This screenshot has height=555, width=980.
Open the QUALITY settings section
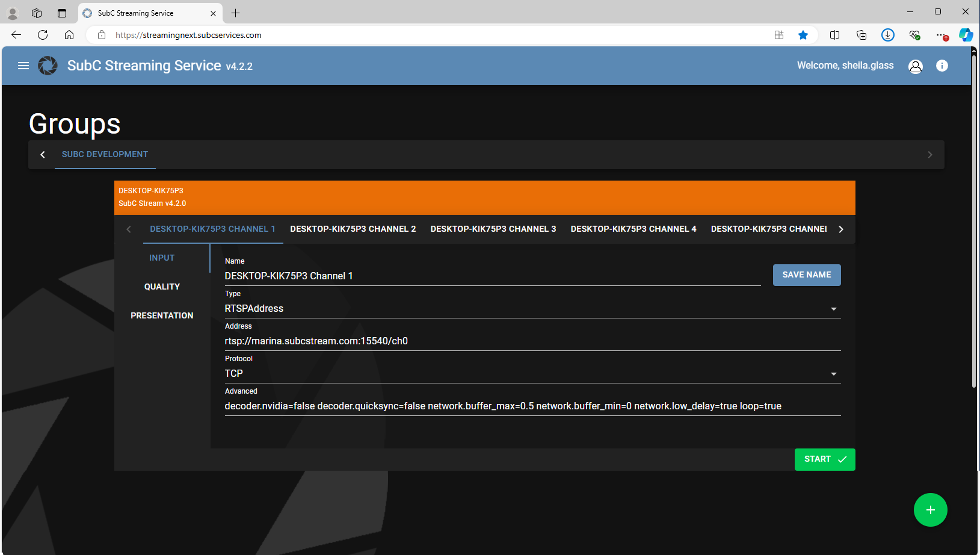click(162, 287)
